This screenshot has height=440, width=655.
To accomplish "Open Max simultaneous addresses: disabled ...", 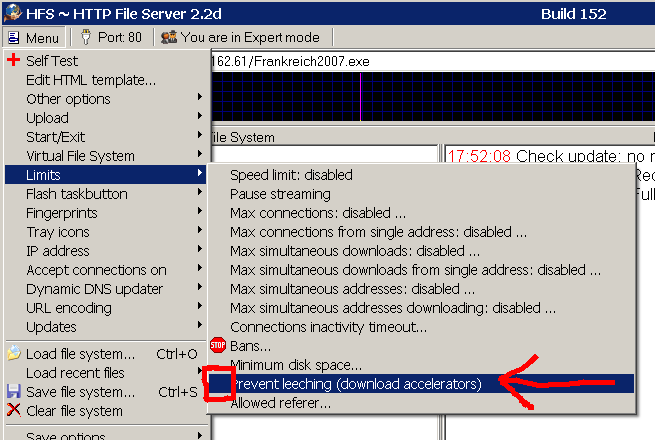I will click(x=421, y=289).
